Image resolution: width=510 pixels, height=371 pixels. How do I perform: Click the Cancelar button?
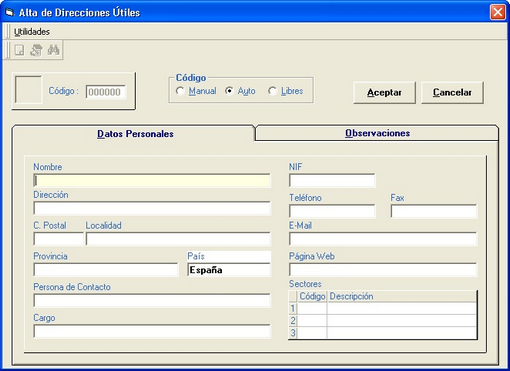[452, 92]
